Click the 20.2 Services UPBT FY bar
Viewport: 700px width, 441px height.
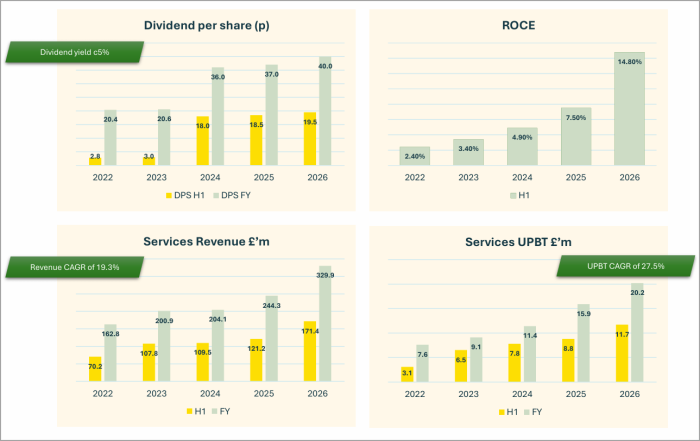(637, 333)
